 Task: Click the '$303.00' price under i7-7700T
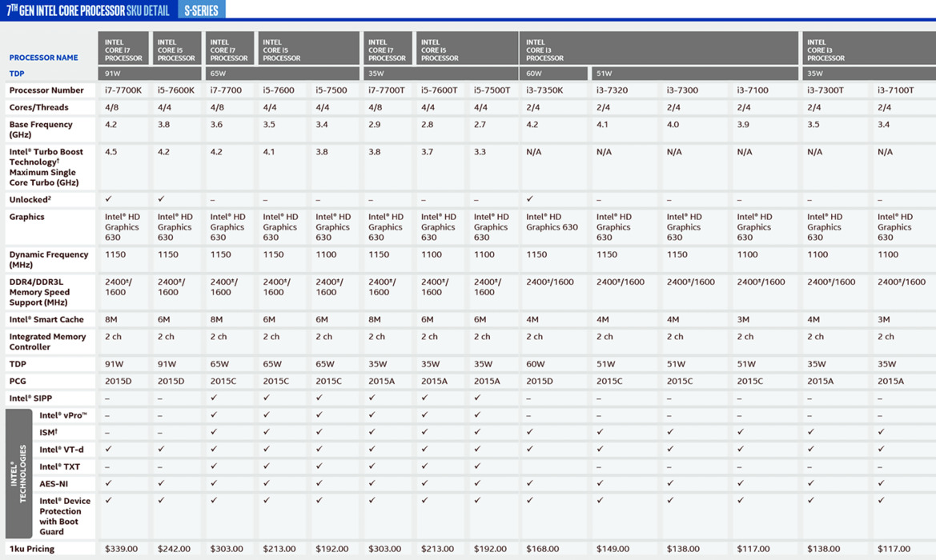pos(384,549)
